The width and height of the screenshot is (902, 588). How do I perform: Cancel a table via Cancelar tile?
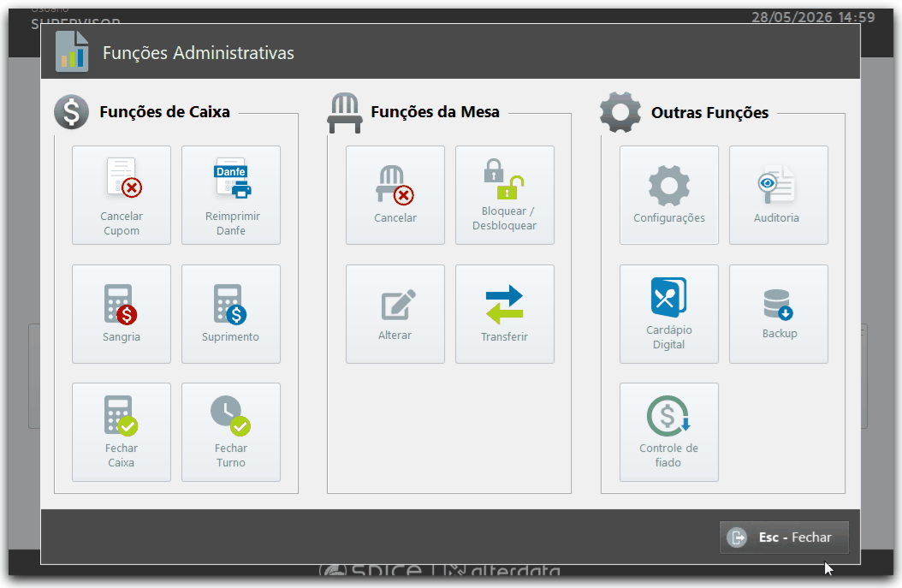pyautogui.click(x=395, y=195)
